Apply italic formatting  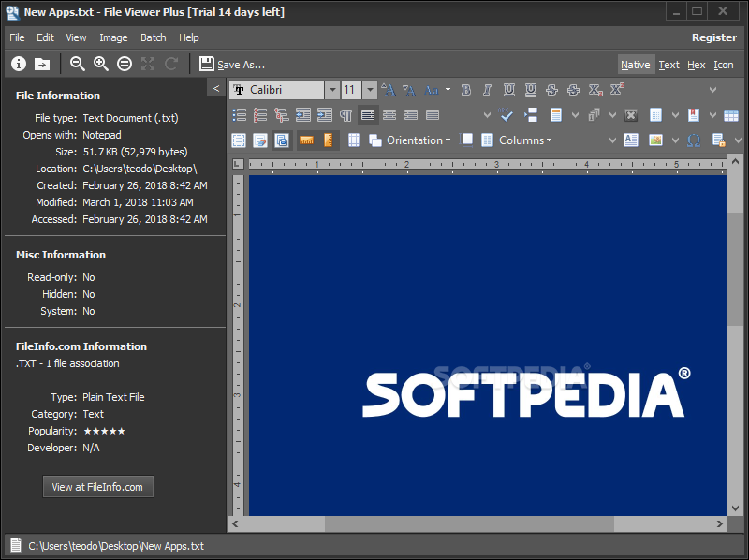[x=487, y=89]
